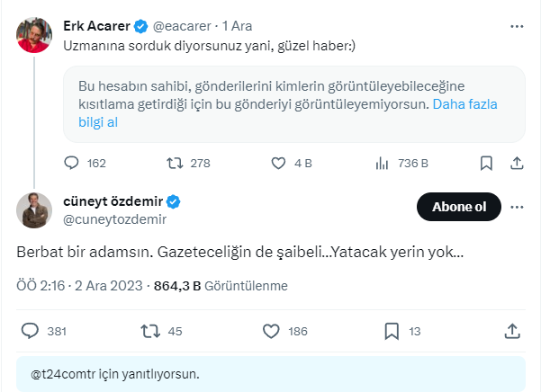Open Erk Acarer's profile picture
The width and height of the screenshot is (550, 392).
[x=34, y=34]
